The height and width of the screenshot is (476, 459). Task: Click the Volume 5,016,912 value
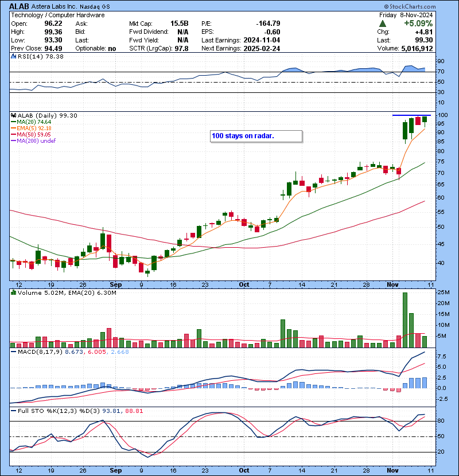pyautogui.click(x=417, y=48)
